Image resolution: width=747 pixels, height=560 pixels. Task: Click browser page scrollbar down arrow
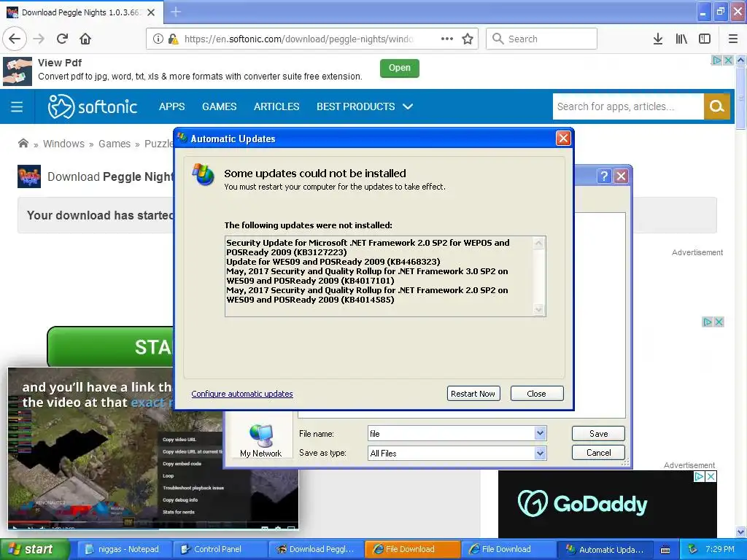(x=741, y=532)
